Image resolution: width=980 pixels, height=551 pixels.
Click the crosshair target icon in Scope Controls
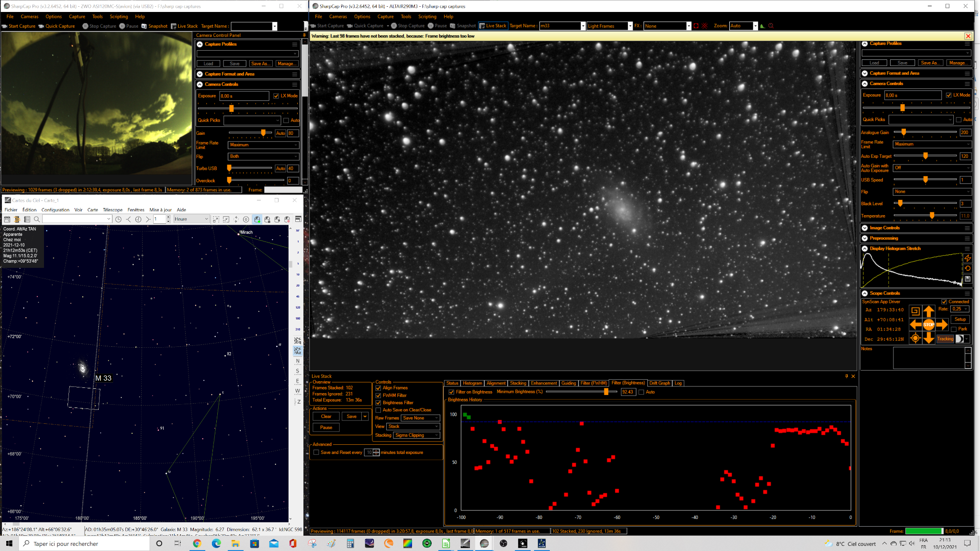click(915, 338)
